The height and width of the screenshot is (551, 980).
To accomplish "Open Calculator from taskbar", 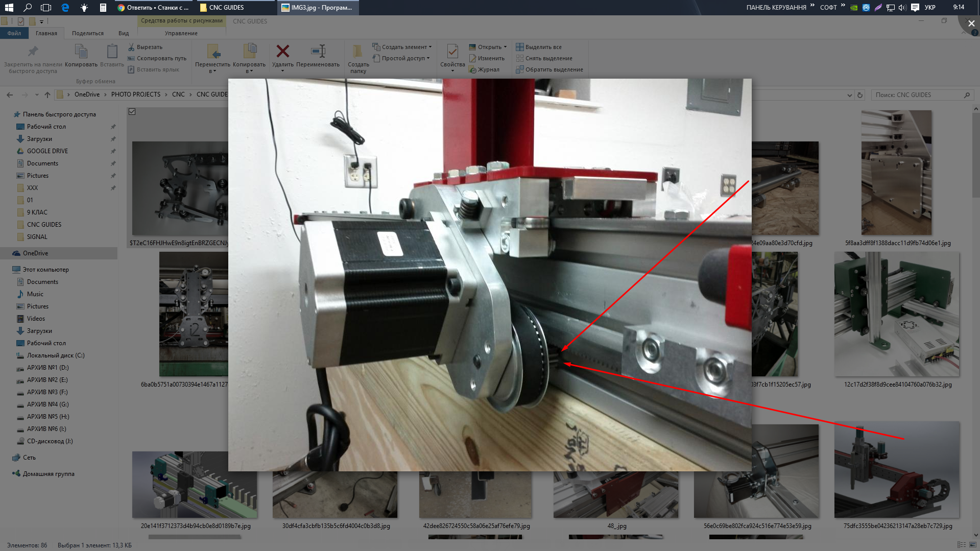I will [x=103, y=8].
